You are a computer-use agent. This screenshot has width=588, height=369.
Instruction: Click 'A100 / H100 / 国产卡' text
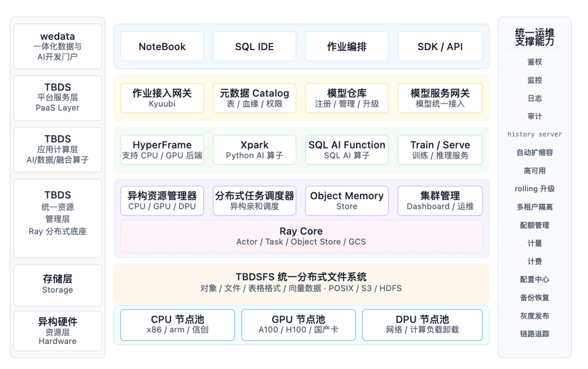pyautogui.click(x=298, y=330)
